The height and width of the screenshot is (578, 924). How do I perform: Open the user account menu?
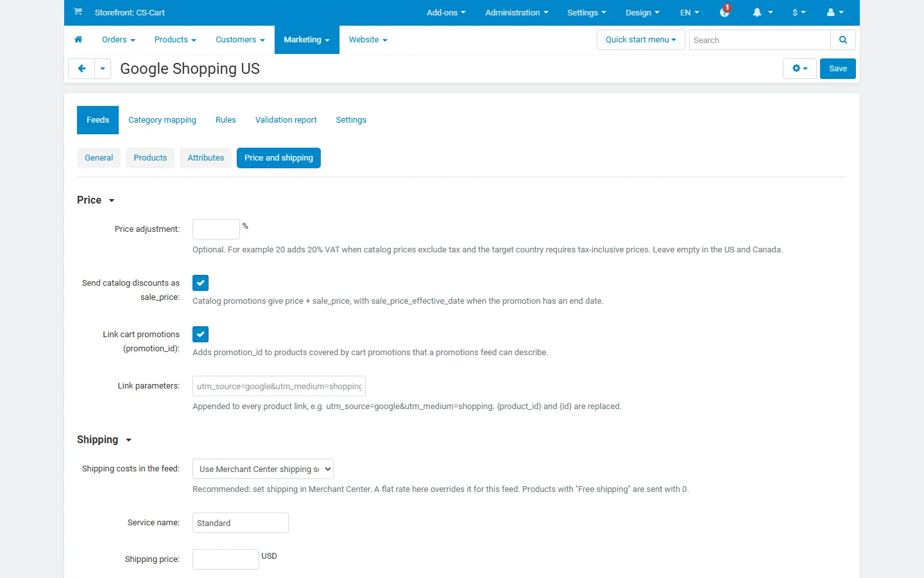[835, 12]
